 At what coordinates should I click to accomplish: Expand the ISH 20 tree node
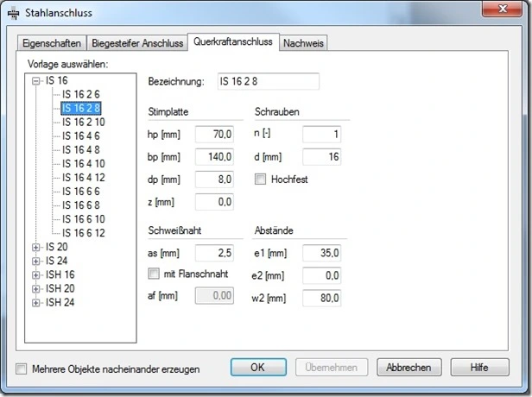[x=35, y=289]
